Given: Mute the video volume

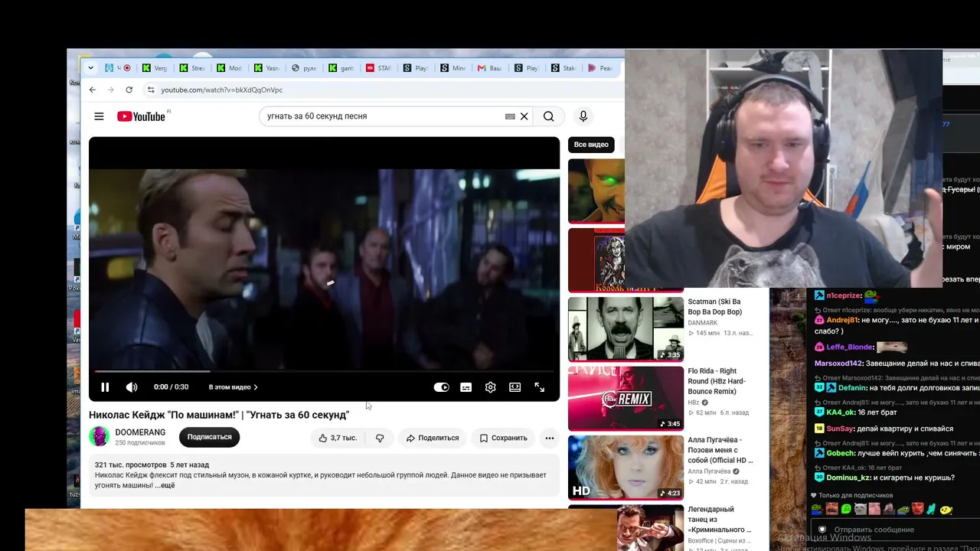Looking at the screenshot, I should (x=132, y=387).
